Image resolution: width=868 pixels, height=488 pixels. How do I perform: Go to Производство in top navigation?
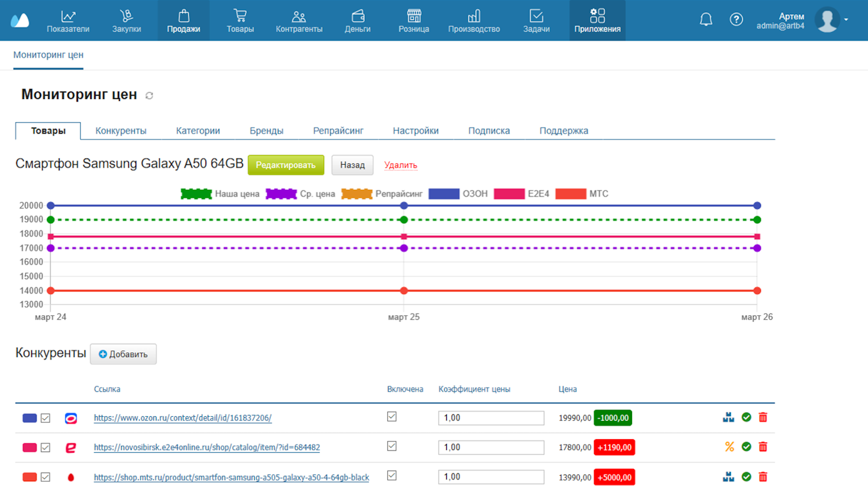click(474, 20)
